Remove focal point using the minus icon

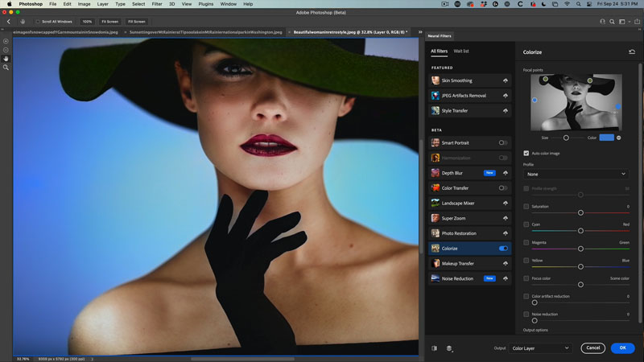click(618, 138)
